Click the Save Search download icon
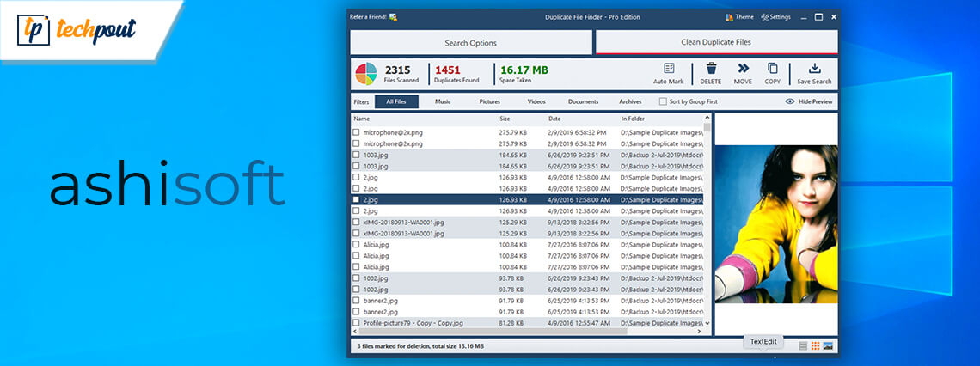 [814, 69]
